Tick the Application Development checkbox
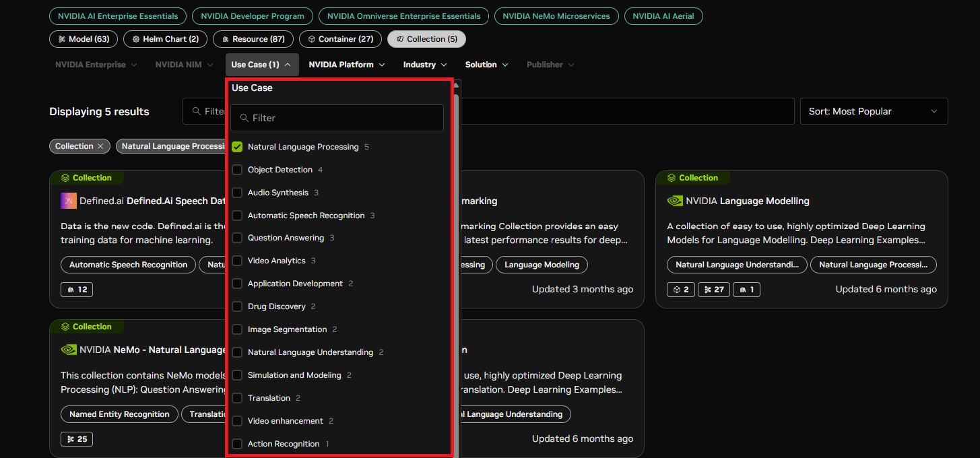 point(237,284)
